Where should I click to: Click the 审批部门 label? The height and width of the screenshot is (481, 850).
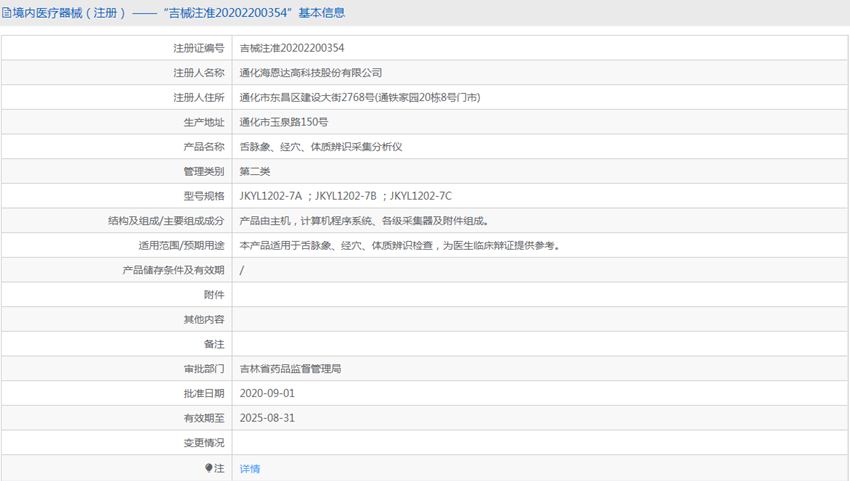pos(204,369)
